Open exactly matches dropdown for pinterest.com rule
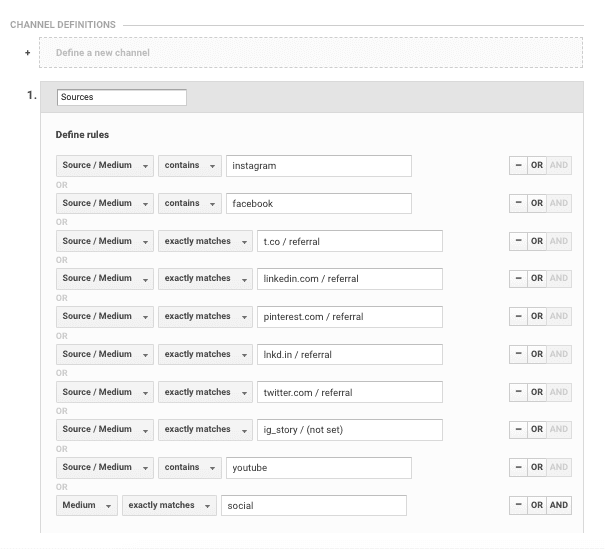Viewport: 605px width, 549px height. pos(205,316)
